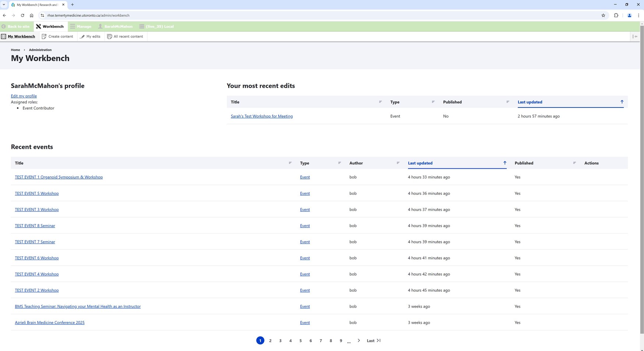Go to pagination page 5
The width and height of the screenshot is (644, 351).
[301, 341]
